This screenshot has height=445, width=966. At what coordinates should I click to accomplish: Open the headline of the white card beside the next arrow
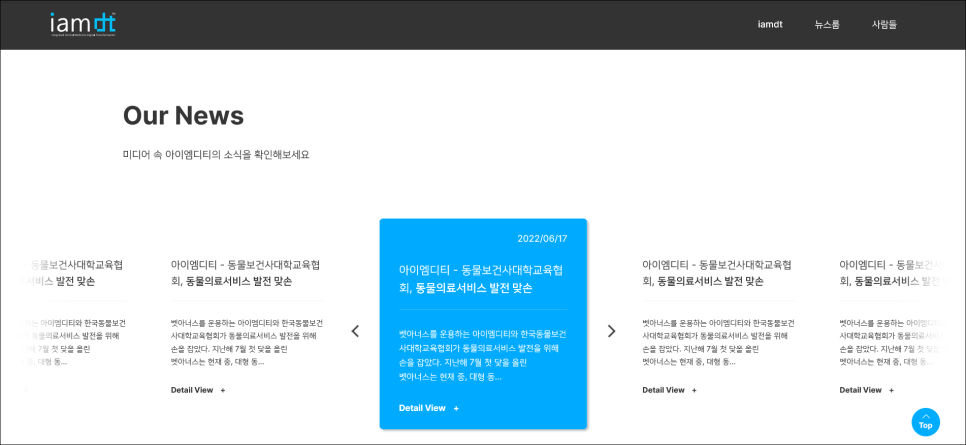pyautogui.click(x=716, y=273)
